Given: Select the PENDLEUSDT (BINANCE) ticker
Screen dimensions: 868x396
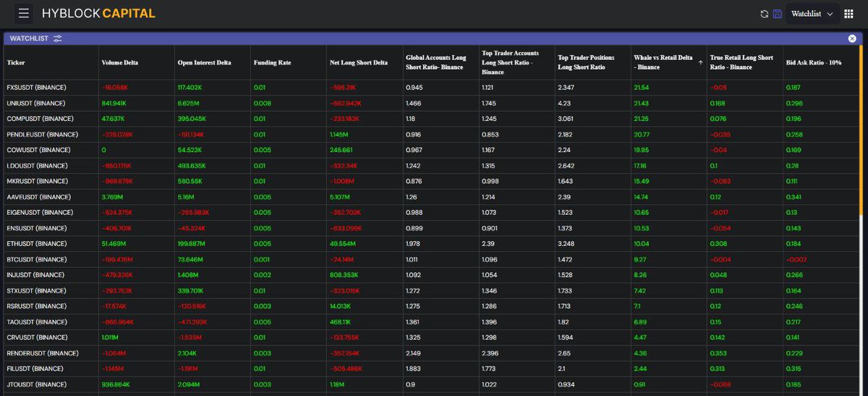Looking at the screenshot, I should (x=43, y=135).
